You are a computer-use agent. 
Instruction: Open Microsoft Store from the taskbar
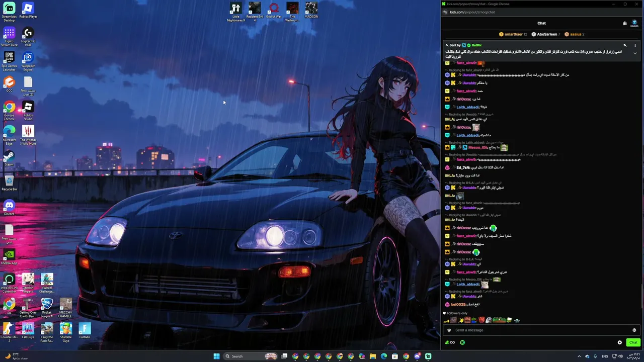point(395,356)
